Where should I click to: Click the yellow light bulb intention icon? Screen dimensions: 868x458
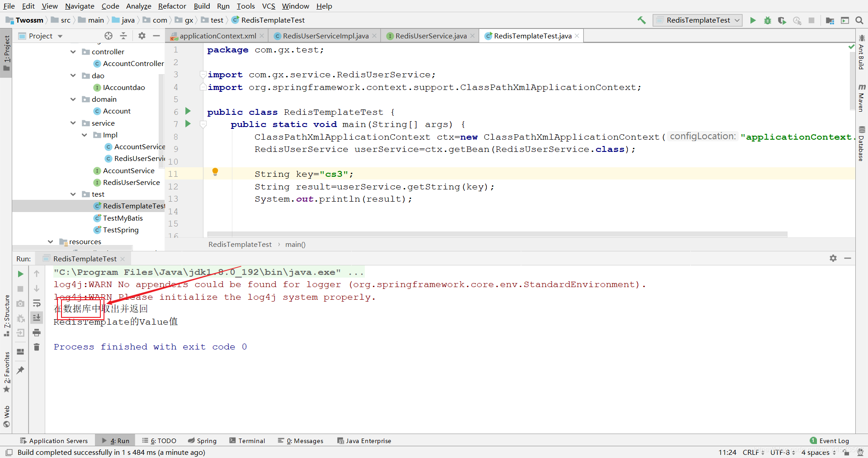(x=215, y=172)
